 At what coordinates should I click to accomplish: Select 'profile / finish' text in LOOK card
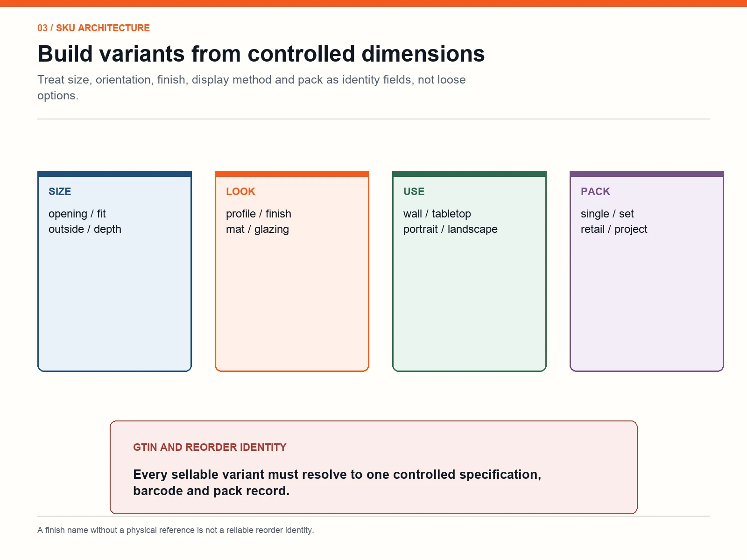pos(259,214)
